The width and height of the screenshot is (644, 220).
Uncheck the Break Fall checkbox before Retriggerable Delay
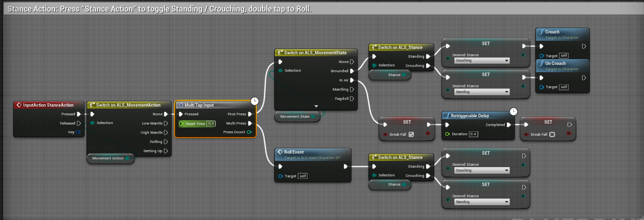tap(411, 134)
